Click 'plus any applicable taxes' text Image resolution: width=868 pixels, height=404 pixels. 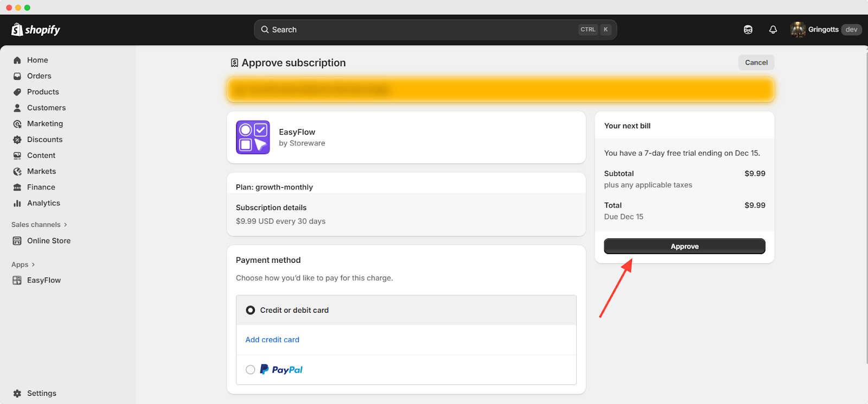(x=648, y=185)
